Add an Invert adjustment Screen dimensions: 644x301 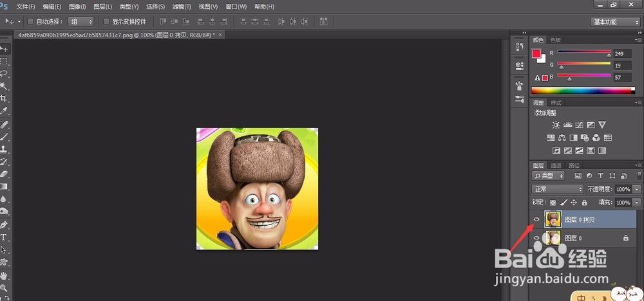click(x=556, y=150)
